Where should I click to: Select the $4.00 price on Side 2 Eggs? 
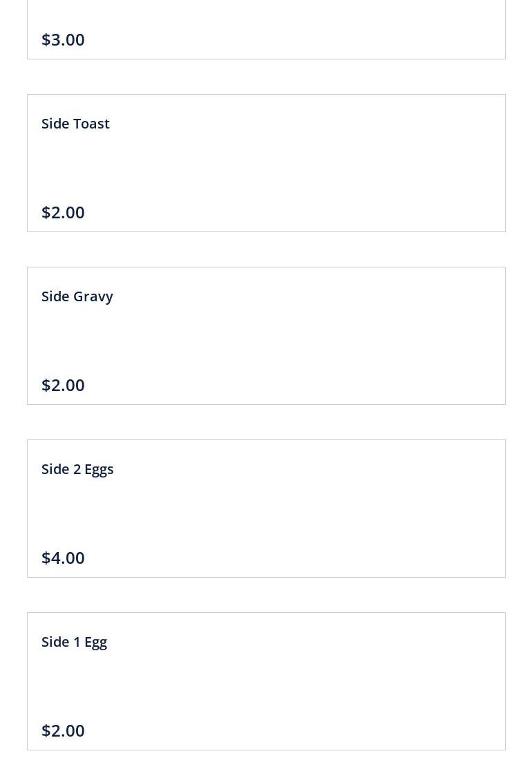coord(63,558)
